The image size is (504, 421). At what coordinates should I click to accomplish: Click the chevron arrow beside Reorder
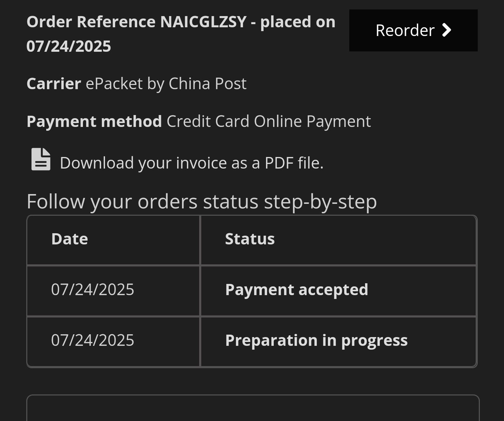(x=447, y=30)
